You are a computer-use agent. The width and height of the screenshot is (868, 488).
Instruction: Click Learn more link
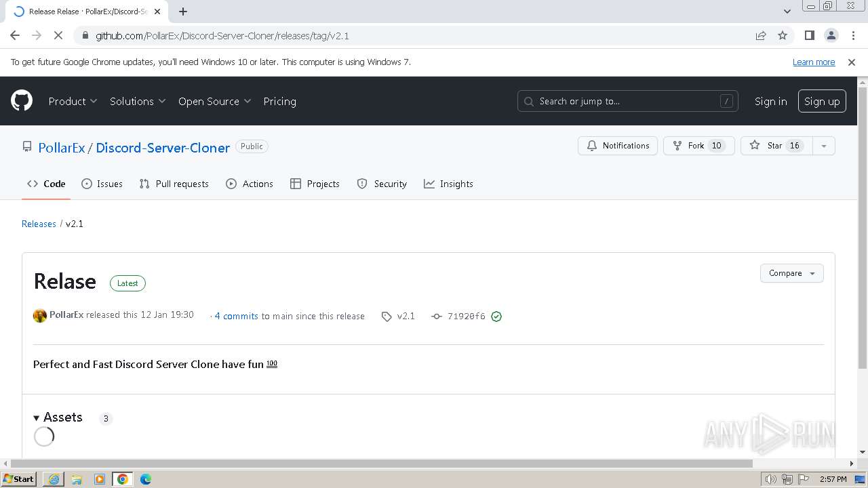pos(814,62)
